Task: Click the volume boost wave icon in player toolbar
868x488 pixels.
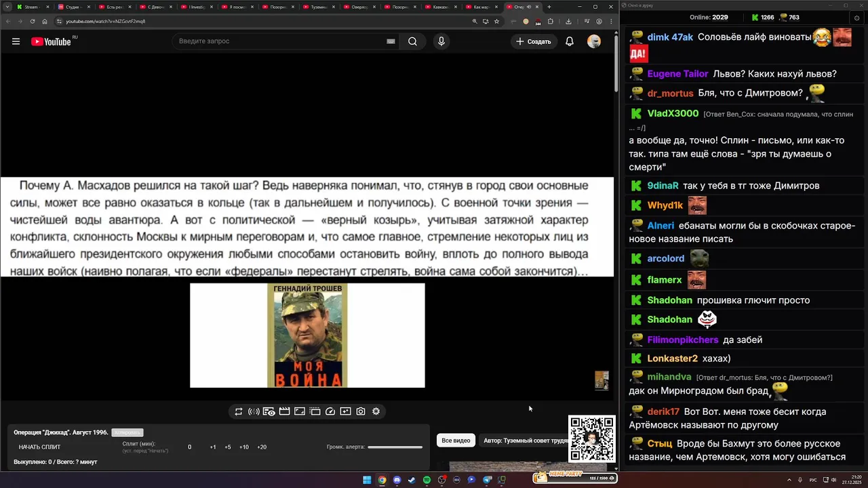Action: (254, 411)
